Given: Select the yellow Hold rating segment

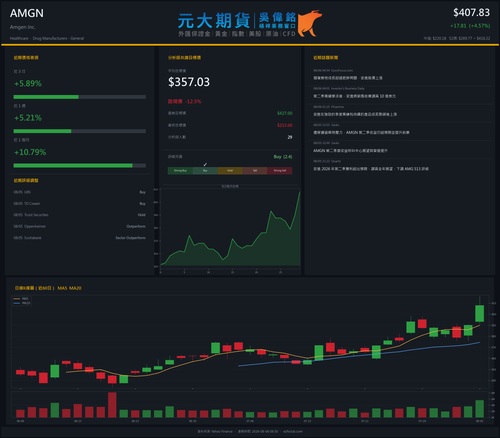Looking at the screenshot, I should 230,171.
